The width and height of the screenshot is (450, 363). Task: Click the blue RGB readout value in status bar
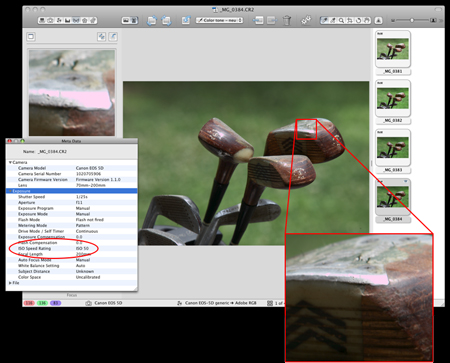pyautogui.click(x=55, y=303)
